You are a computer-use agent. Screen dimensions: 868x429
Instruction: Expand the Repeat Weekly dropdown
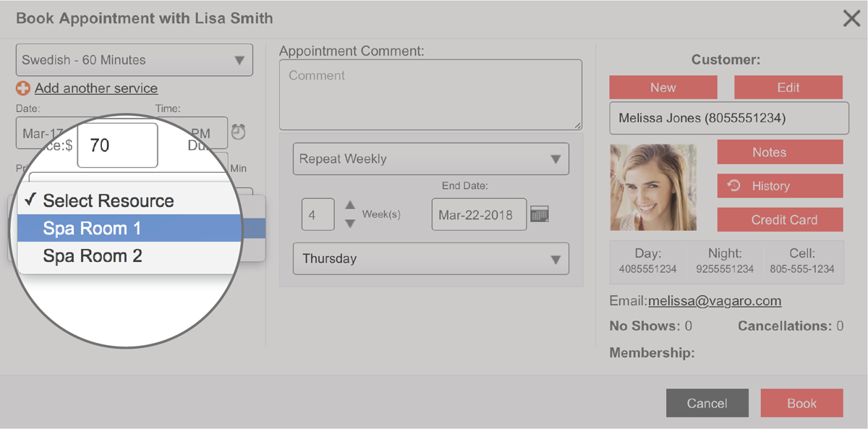point(430,159)
